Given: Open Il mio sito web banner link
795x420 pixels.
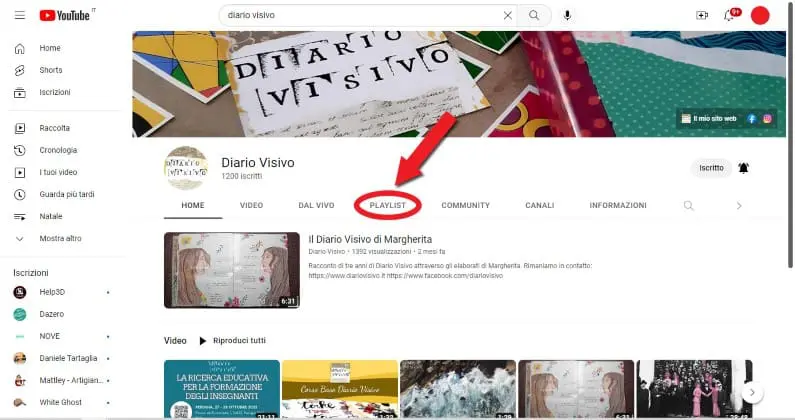Looking at the screenshot, I should (x=709, y=118).
